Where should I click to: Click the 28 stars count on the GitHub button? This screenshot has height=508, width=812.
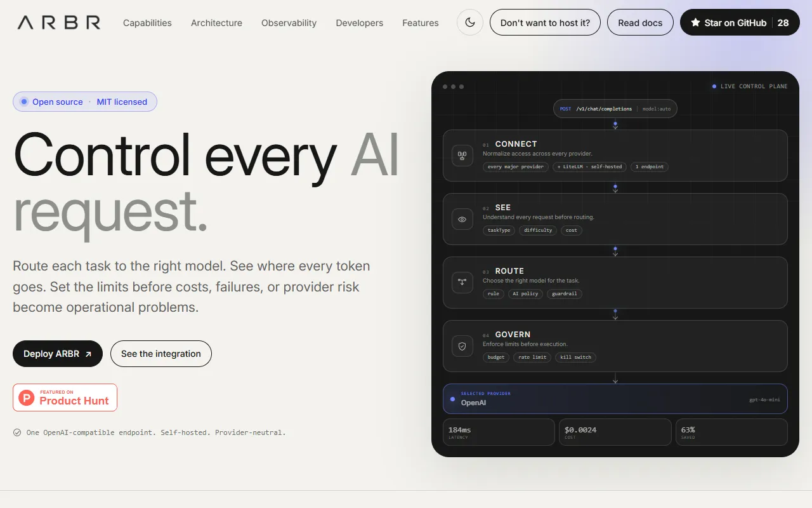pyautogui.click(x=783, y=22)
